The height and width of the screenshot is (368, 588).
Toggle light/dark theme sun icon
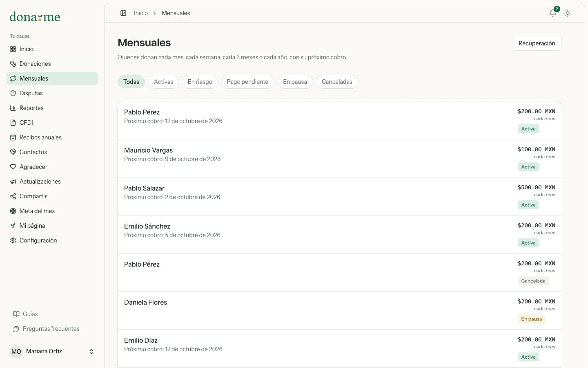568,13
